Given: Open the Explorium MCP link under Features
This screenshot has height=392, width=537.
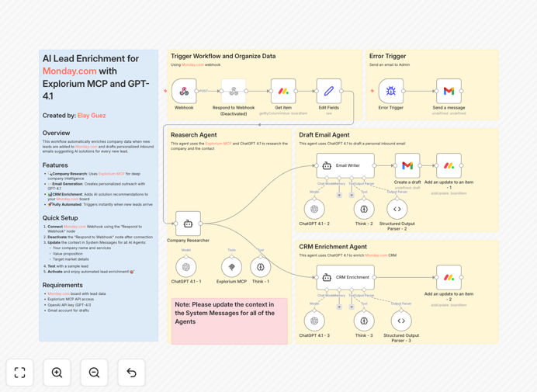Looking at the screenshot, I should point(111,174).
